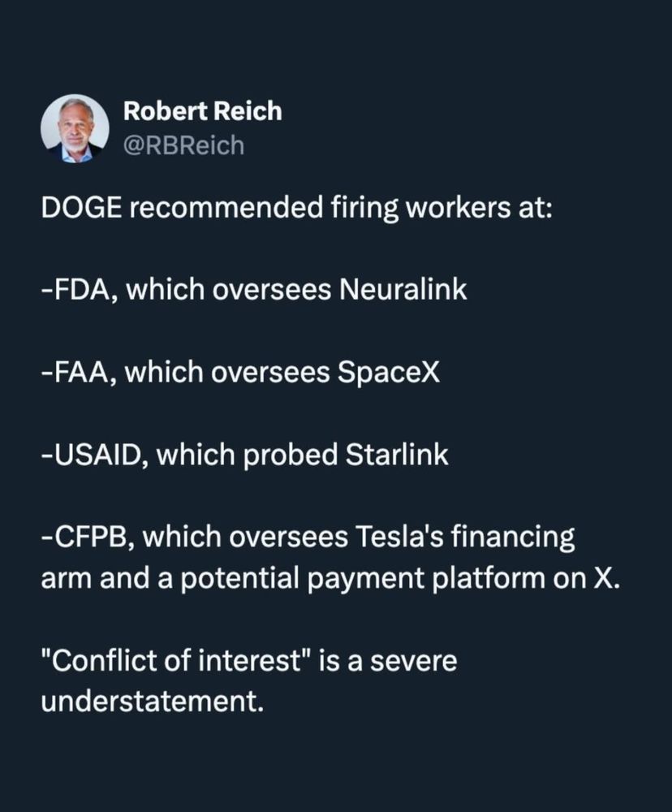Screen dimensions: 672x812
Task: Select the word understatement
Action: 153,702
